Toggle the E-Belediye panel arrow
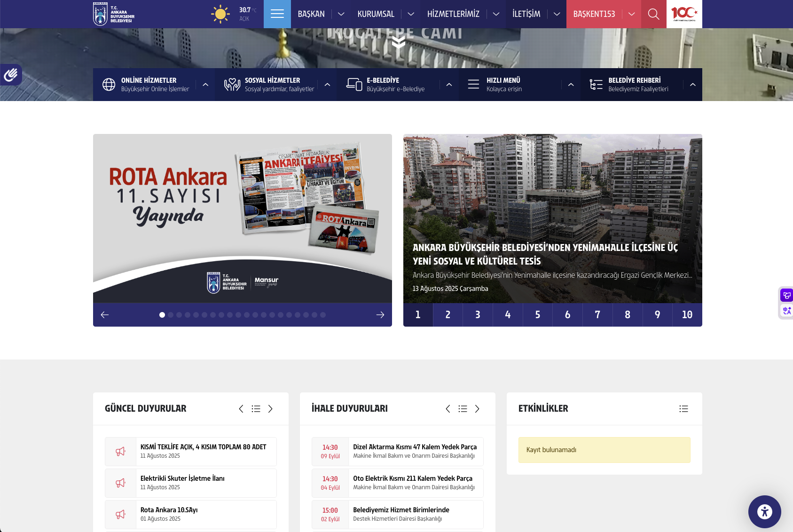The height and width of the screenshot is (532, 793). pos(449,85)
